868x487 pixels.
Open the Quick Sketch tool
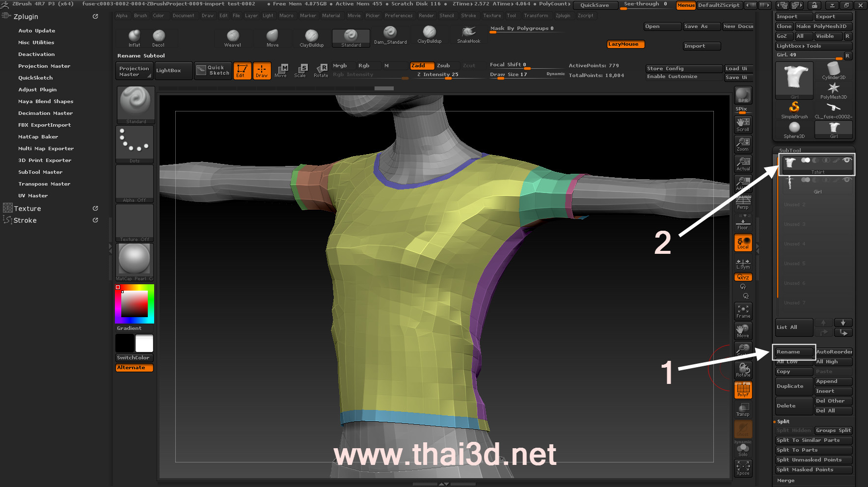click(x=213, y=71)
